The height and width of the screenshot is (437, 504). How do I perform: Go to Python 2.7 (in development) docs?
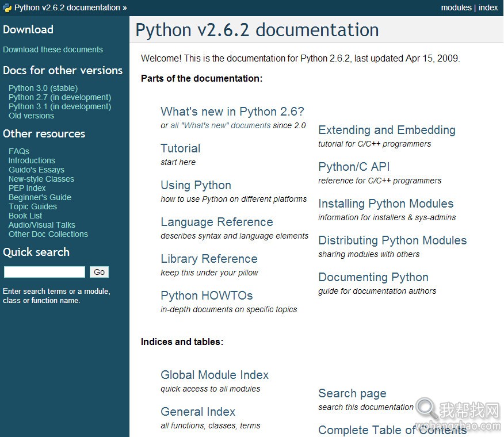(x=60, y=97)
